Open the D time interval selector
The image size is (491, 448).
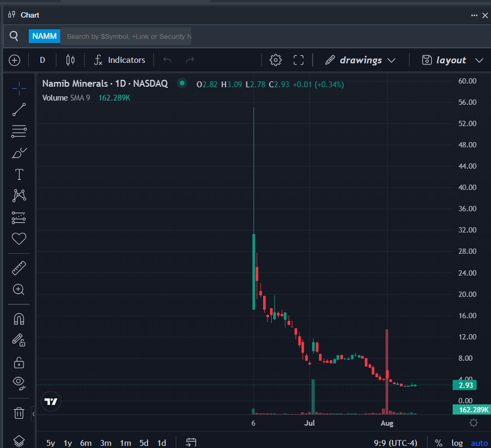click(x=43, y=60)
